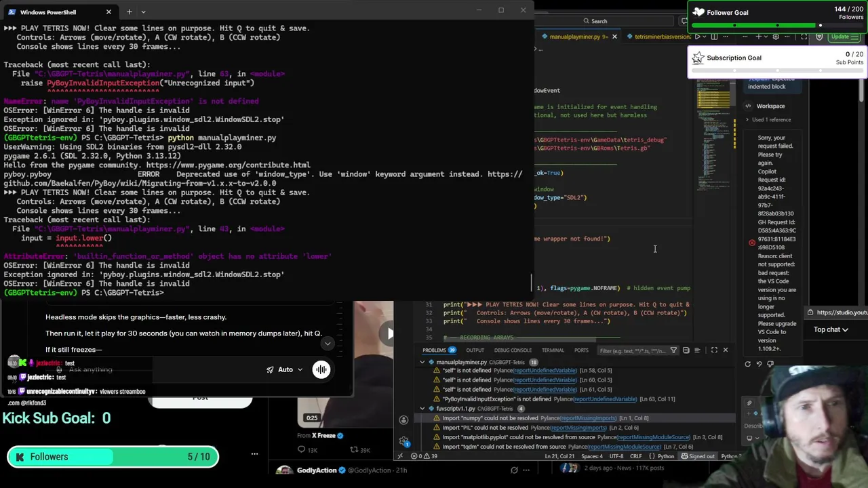Collapse the fuvscriptv1.1.py problems group
Screen dimensions: 868x488
(x=422, y=409)
